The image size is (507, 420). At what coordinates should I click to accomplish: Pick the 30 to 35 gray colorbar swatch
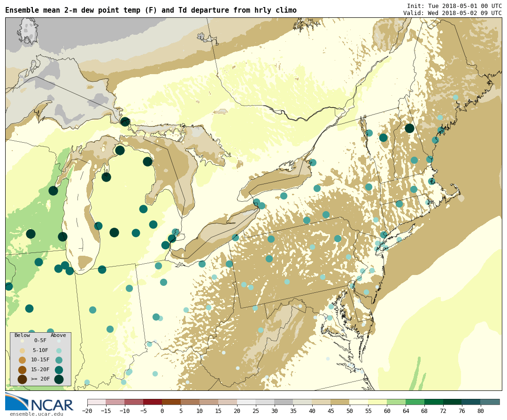[x=284, y=402]
